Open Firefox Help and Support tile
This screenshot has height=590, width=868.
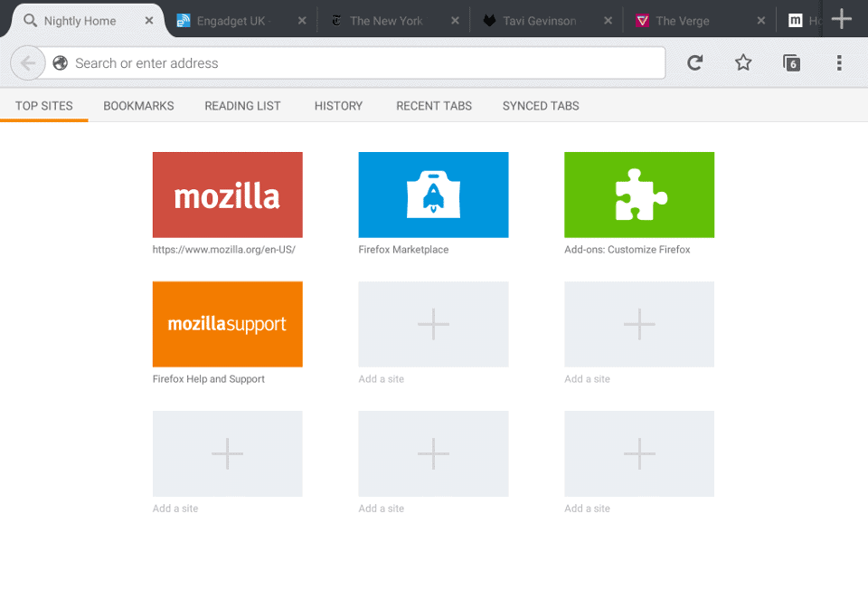227,324
